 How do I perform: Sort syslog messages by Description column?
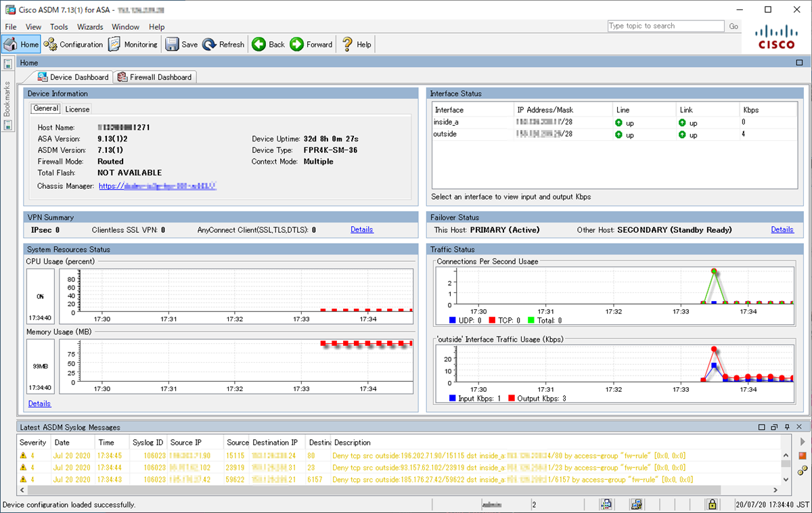point(555,443)
